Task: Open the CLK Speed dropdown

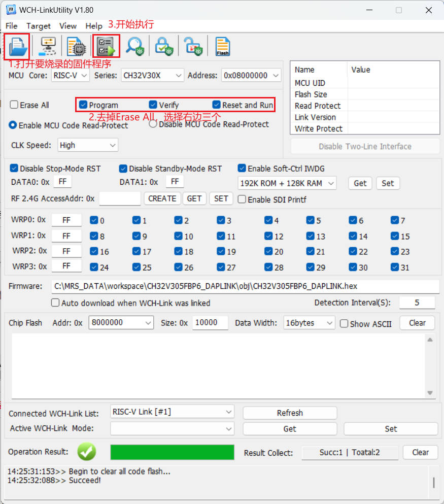Action: 88,145
